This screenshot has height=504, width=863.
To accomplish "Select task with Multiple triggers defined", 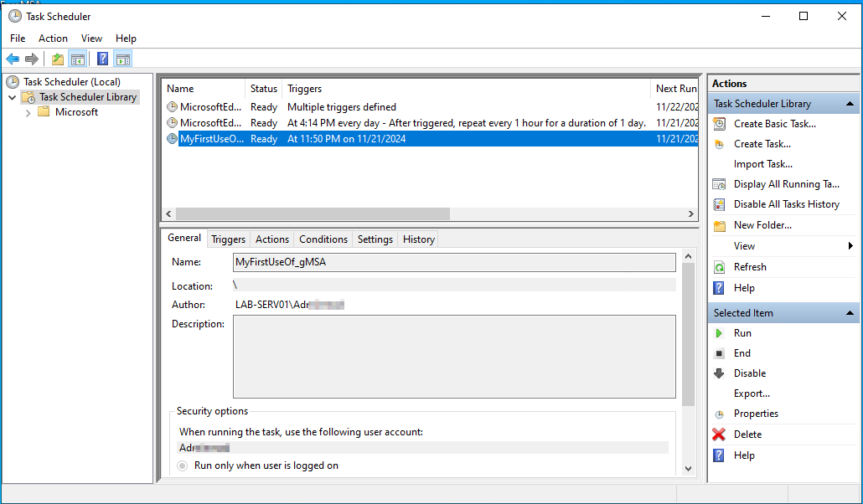I will pyautogui.click(x=431, y=107).
